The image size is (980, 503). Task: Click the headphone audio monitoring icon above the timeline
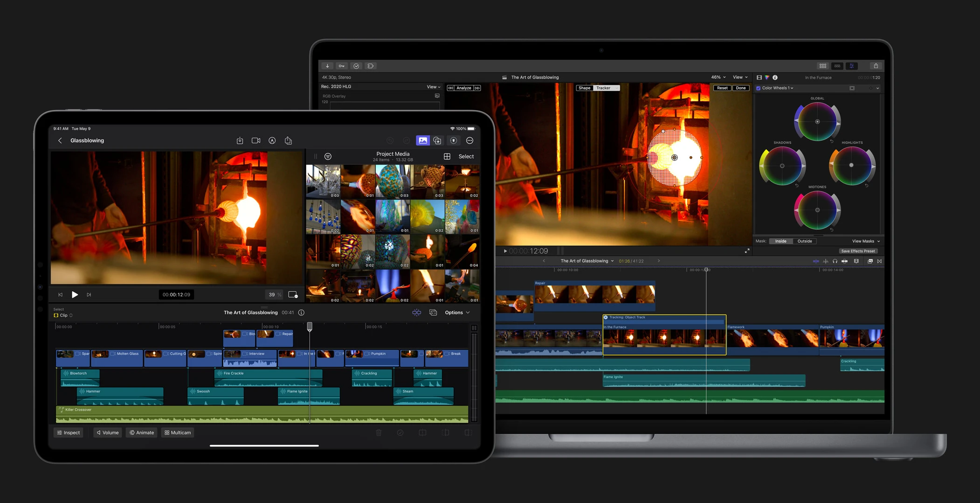(835, 261)
